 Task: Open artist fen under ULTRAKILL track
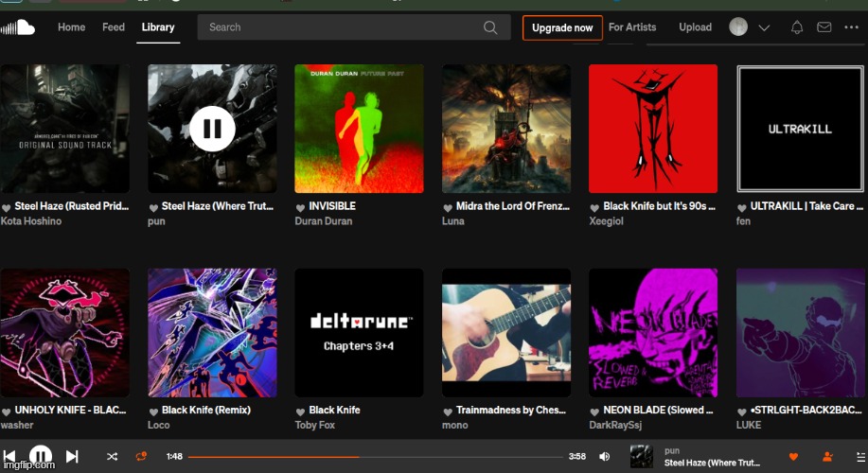[x=743, y=220]
